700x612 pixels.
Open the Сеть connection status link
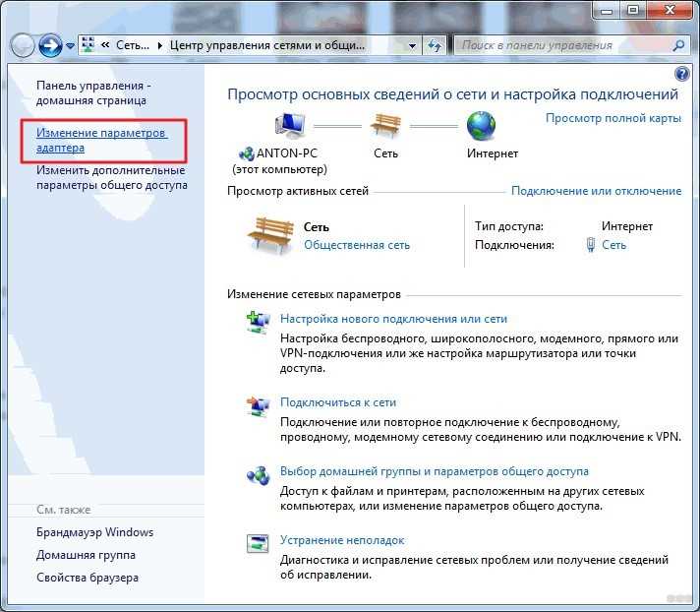pyautogui.click(x=613, y=245)
